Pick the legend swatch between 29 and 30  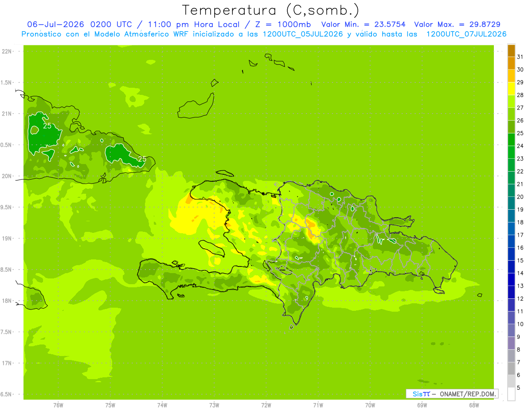click(x=511, y=76)
